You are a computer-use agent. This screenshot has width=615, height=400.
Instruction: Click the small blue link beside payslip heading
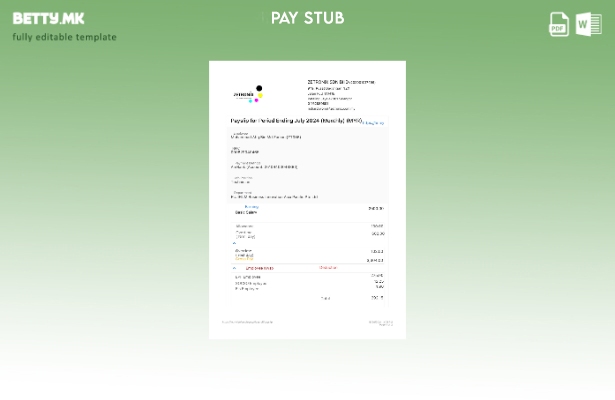(x=373, y=123)
